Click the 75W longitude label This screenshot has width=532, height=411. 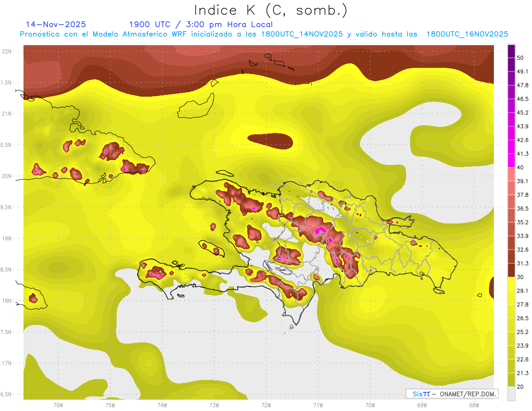point(110,405)
